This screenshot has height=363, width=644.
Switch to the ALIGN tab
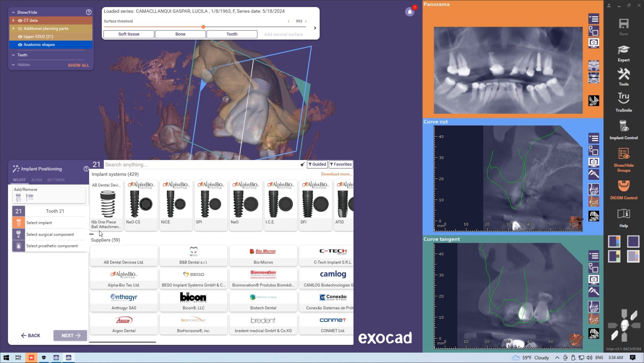pos(36,180)
